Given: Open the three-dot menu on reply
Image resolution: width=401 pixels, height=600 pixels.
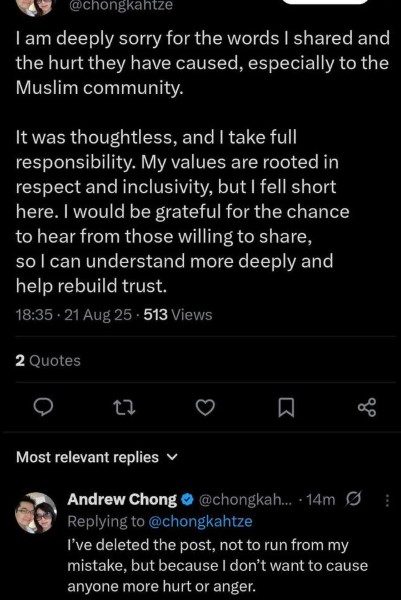Looking at the screenshot, I should coord(387,500).
